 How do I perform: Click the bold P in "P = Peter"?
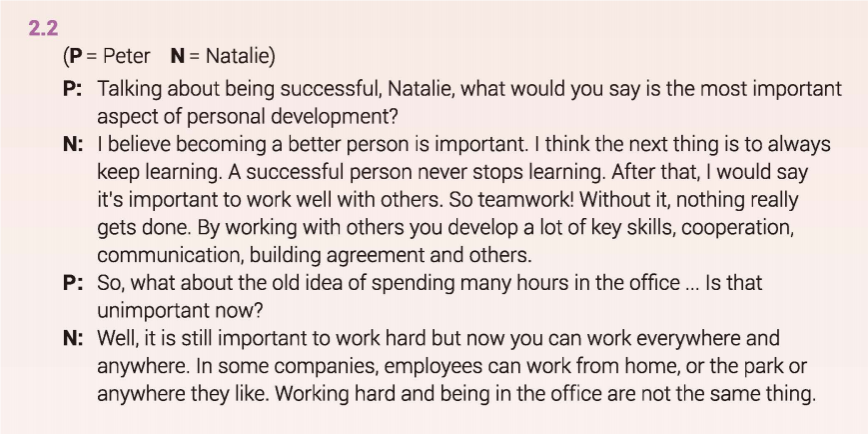(x=73, y=56)
